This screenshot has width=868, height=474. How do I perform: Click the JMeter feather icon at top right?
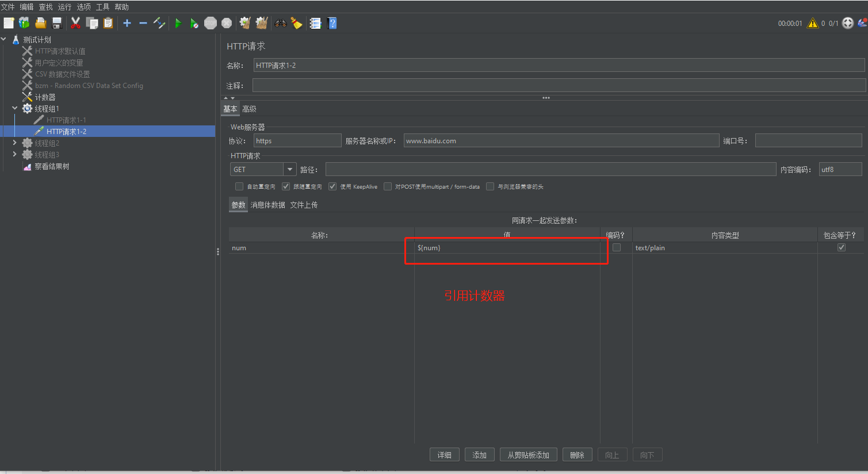[862, 23]
